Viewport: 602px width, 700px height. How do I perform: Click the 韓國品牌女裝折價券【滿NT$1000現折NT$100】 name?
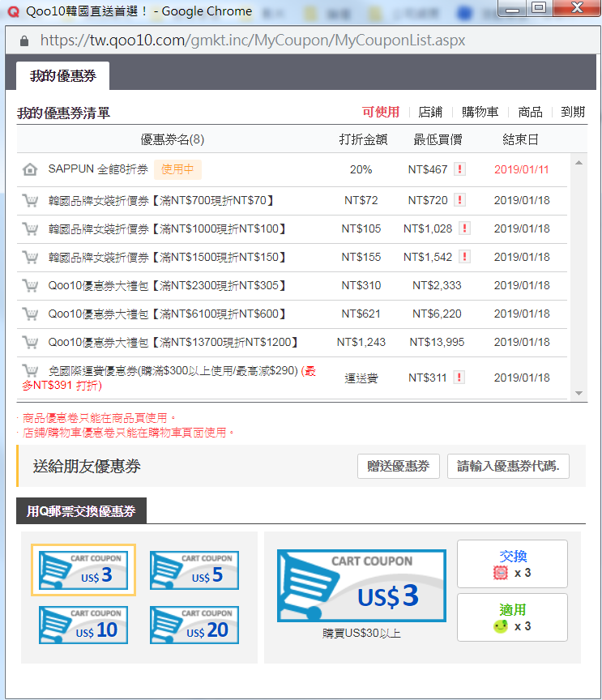pyautogui.click(x=167, y=229)
